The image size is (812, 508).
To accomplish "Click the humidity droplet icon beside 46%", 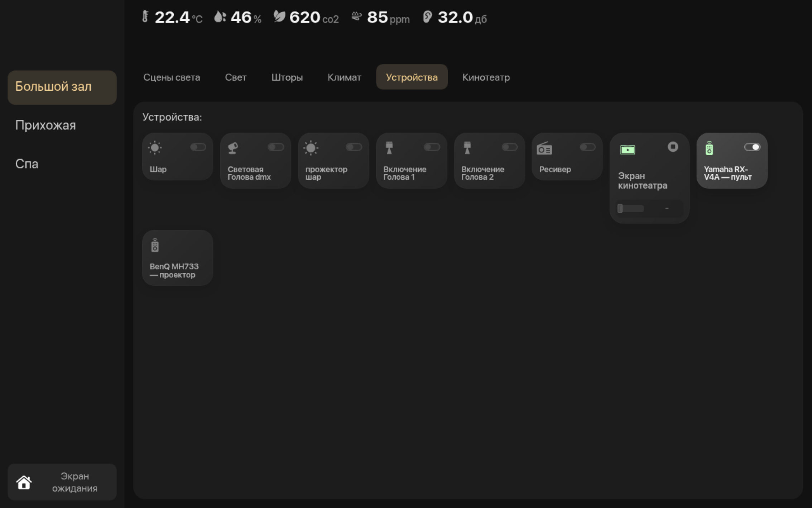I will pyautogui.click(x=220, y=16).
